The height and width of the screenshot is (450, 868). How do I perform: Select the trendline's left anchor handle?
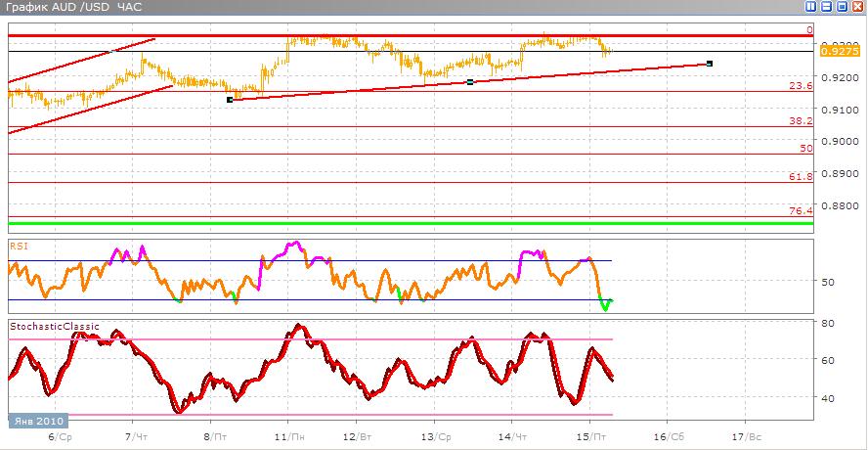coord(230,100)
